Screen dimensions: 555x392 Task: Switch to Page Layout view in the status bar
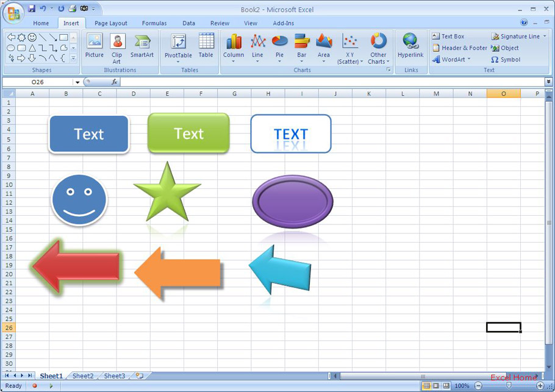point(437,386)
